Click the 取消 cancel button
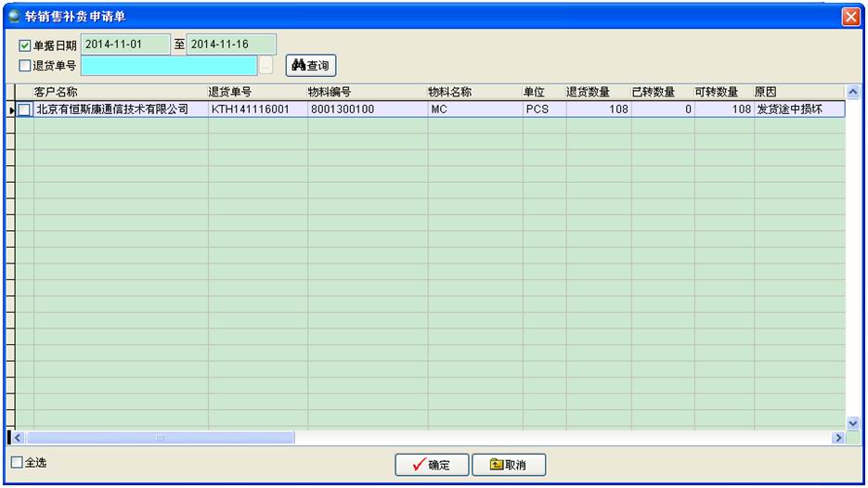Image resolution: width=868 pixels, height=488 pixels. (x=508, y=465)
